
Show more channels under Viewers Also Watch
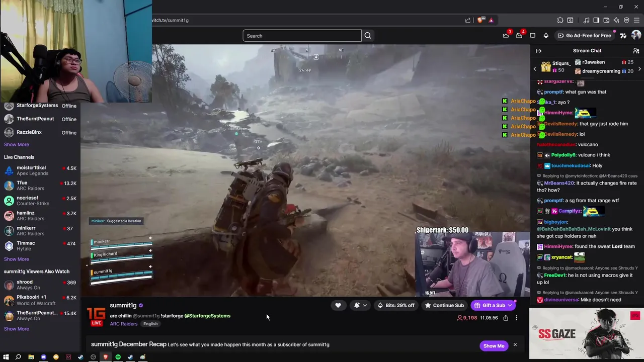[16, 329]
